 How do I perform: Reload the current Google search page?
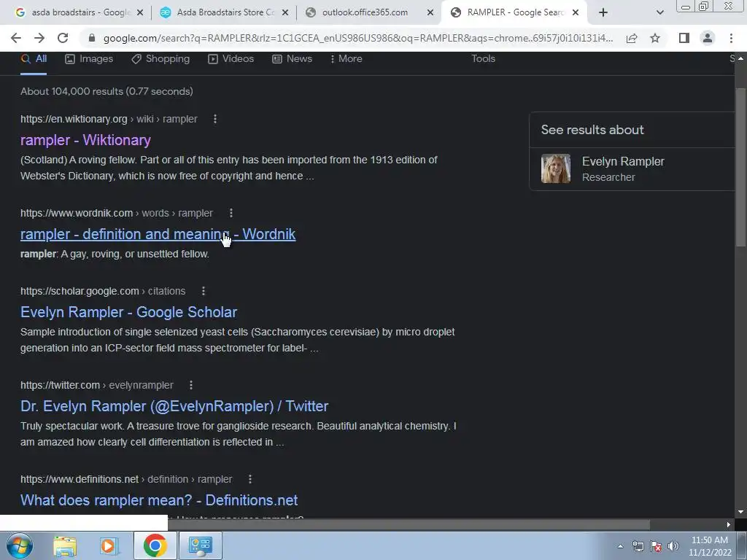63,38
